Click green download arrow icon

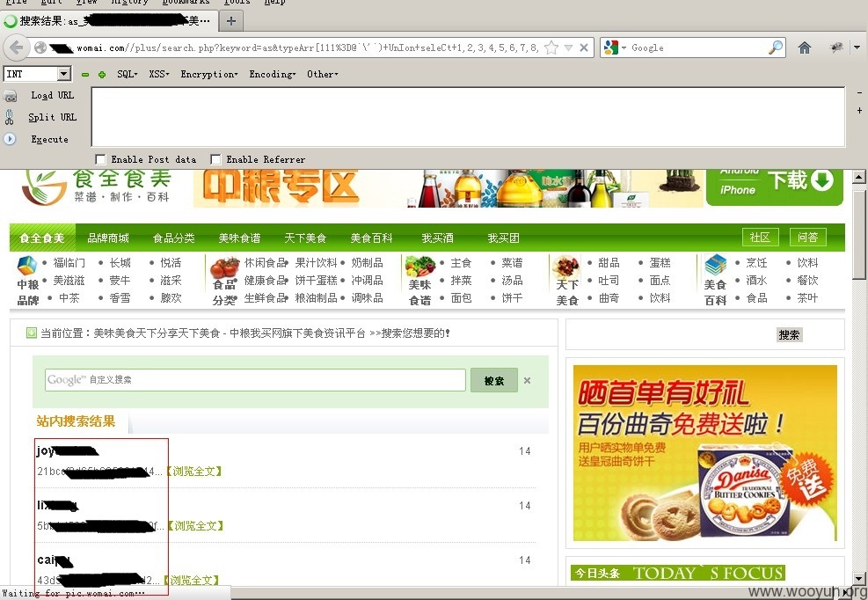pos(822,180)
